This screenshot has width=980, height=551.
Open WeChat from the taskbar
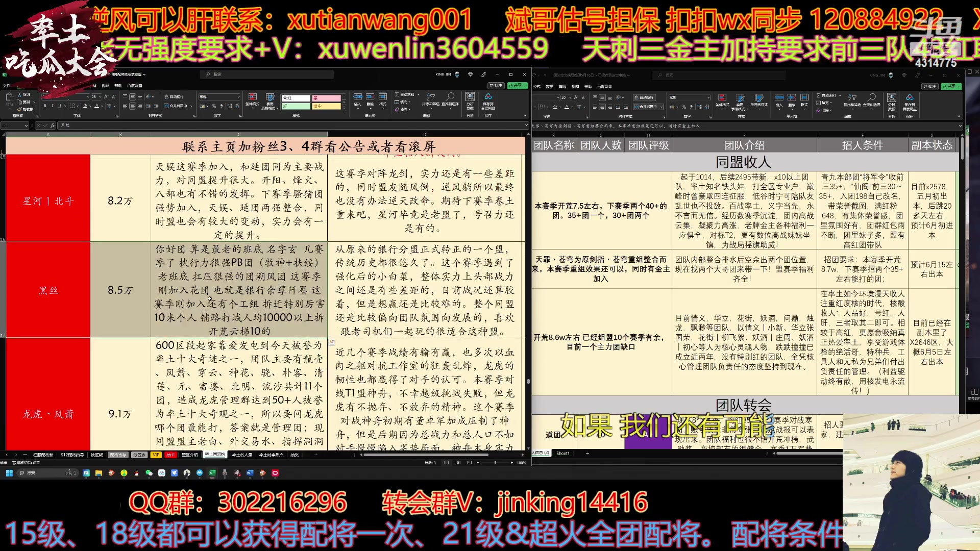(x=149, y=473)
